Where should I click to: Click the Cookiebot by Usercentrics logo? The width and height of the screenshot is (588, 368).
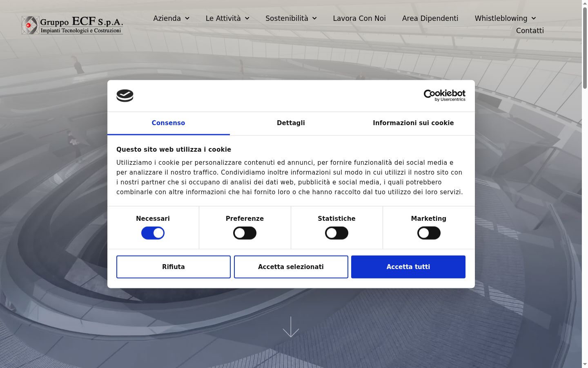coord(444,95)
